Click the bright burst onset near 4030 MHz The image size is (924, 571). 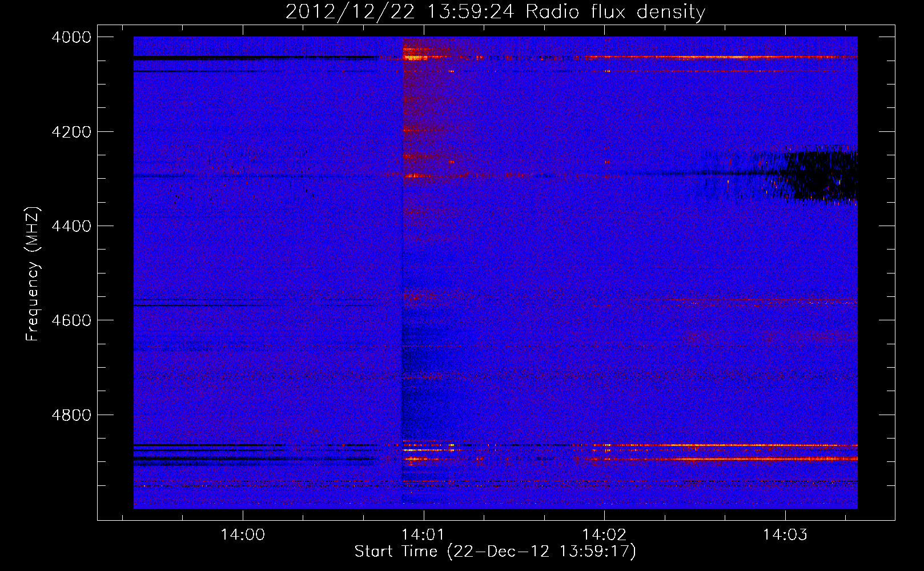pyautogui.click(x=416, y=53)
